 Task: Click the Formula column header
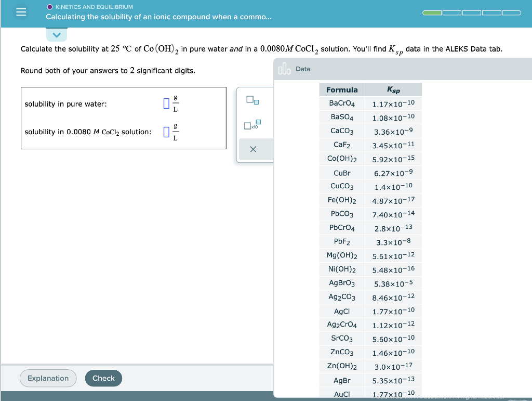tap(341, 89)
